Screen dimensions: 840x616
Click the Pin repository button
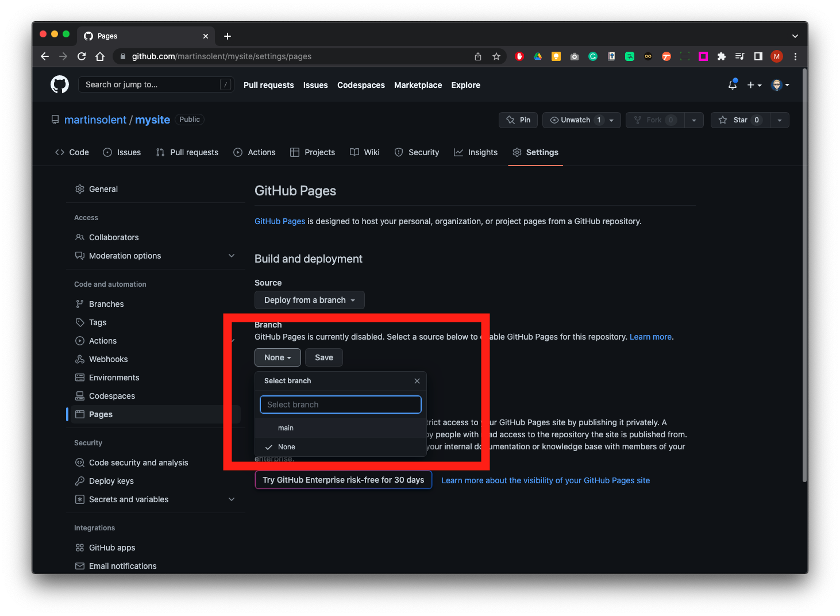(x=518, y=120)
